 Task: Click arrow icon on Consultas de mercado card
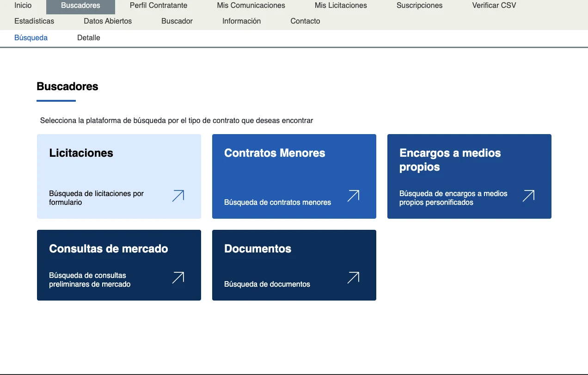[178, 277]
